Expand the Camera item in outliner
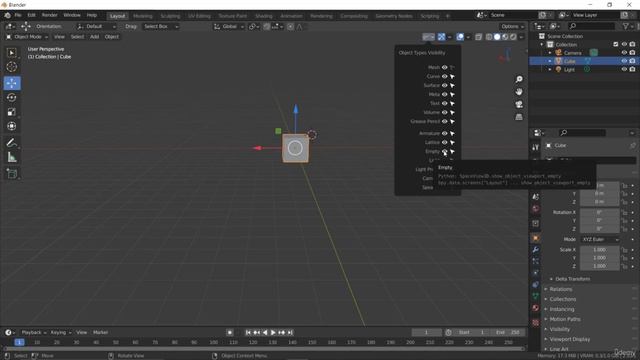This screenshot has width=640, height=360. [550, 53]
